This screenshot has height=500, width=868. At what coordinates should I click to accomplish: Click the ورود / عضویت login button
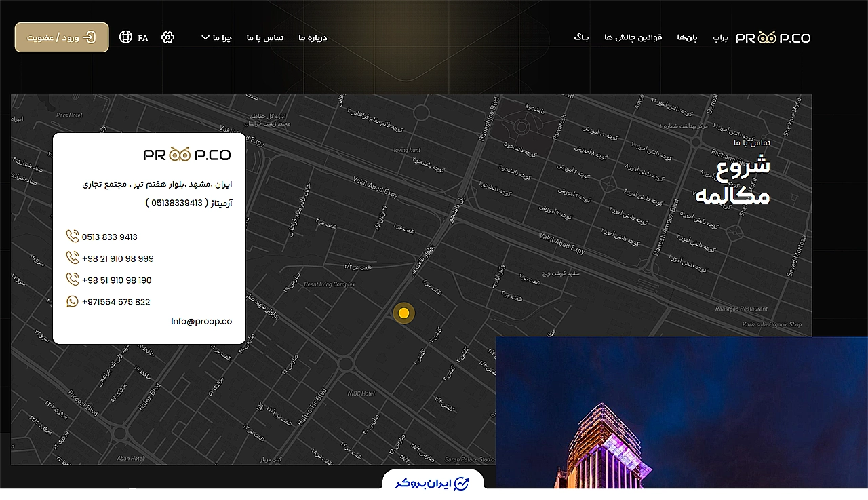(x=62, y=37)
